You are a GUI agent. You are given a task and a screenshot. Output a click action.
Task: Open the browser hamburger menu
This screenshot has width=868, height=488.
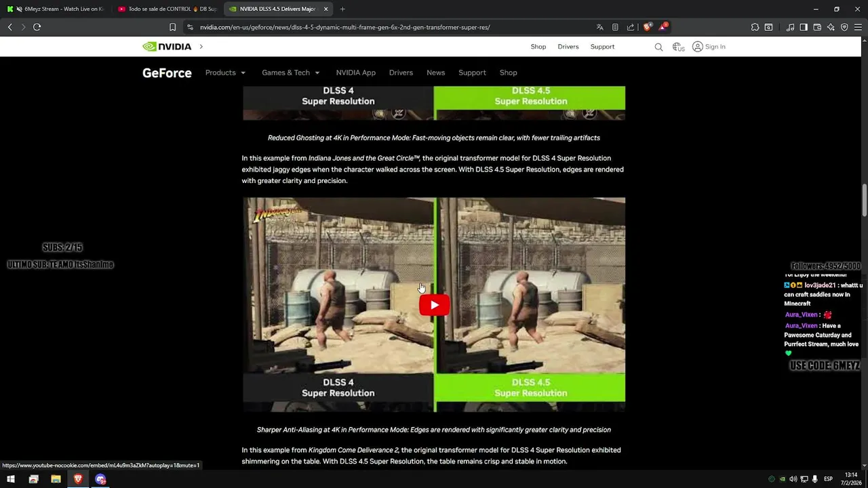[858, 27]
